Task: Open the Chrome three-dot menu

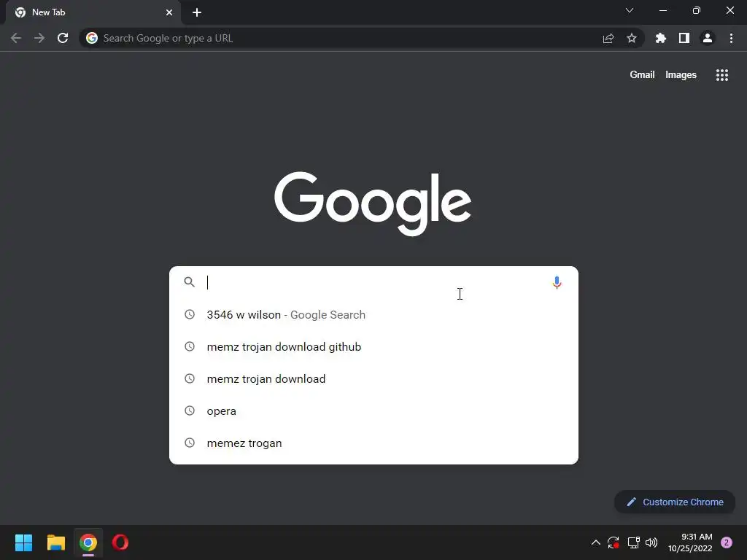Action: 731,38
